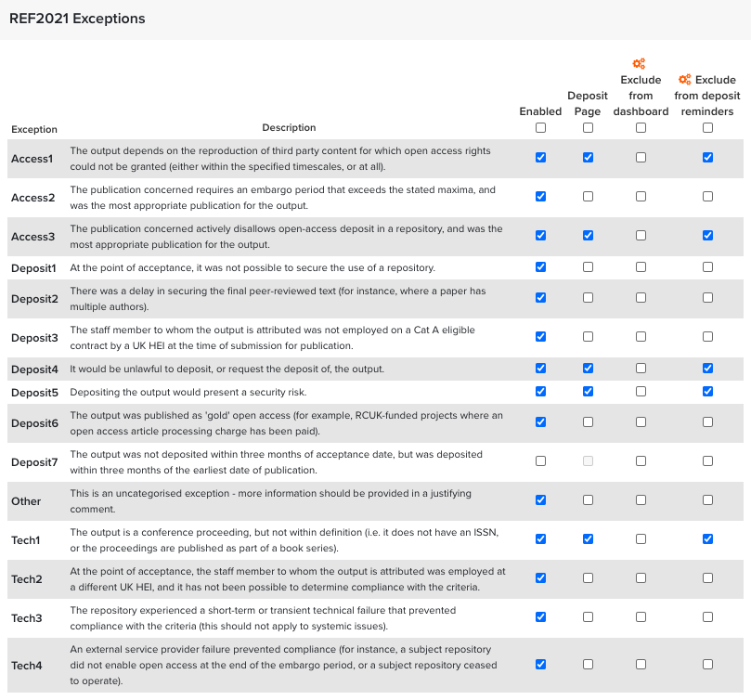
Task: Click gear icon beside Exclude from deposit reminders
Action: point(685,80)
